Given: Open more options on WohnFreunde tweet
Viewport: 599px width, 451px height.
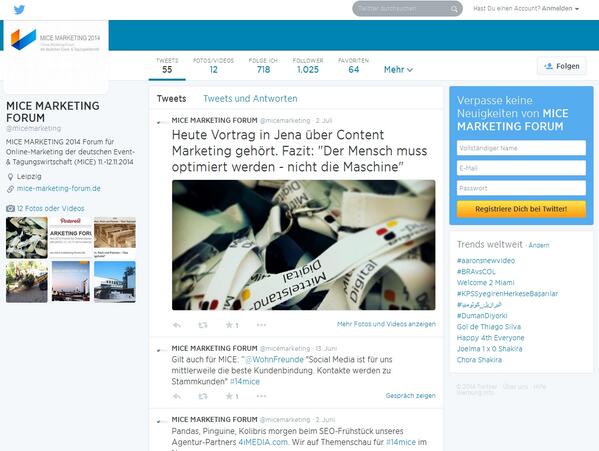Looking at the screenshot, I should click(261, 396).
